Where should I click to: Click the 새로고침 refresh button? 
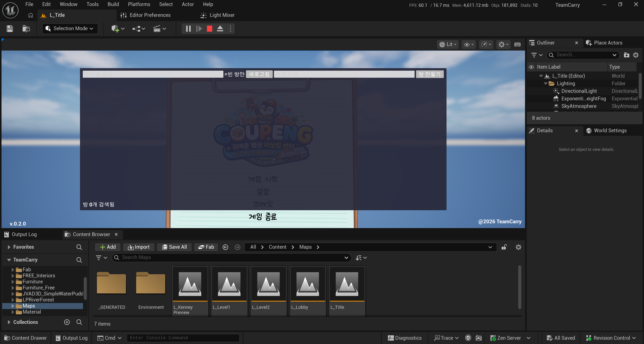pos(259,74)
